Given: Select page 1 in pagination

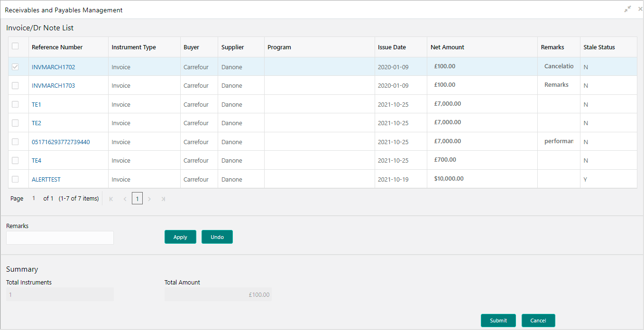Looking at the screenshot, I should click(137, 199).
